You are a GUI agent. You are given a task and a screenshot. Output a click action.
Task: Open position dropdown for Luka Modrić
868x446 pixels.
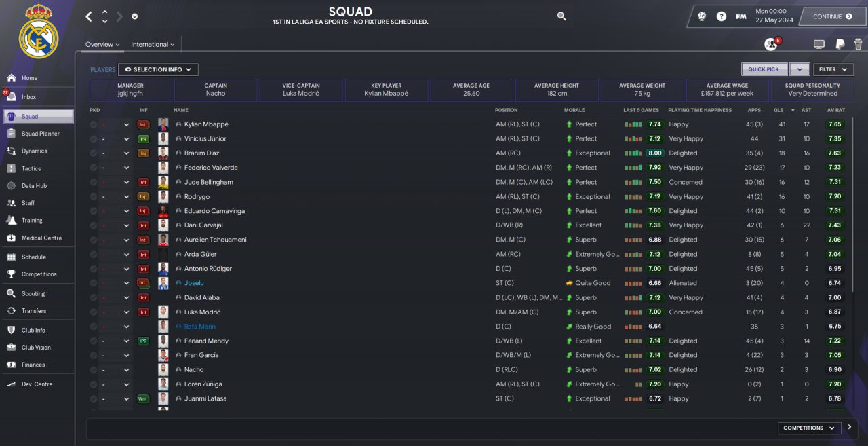click(x=126, y=312)
